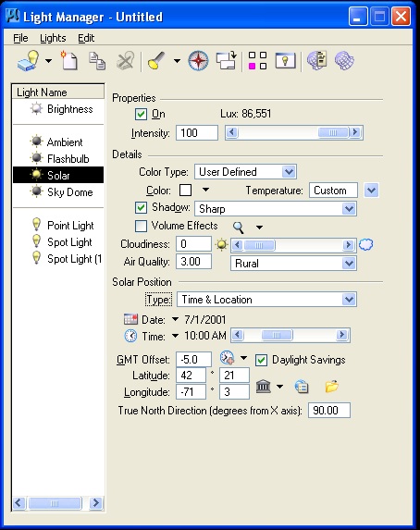Uncheck the On checkbox under Properties
Screen dimensions: 420x530
coord(141,115)
